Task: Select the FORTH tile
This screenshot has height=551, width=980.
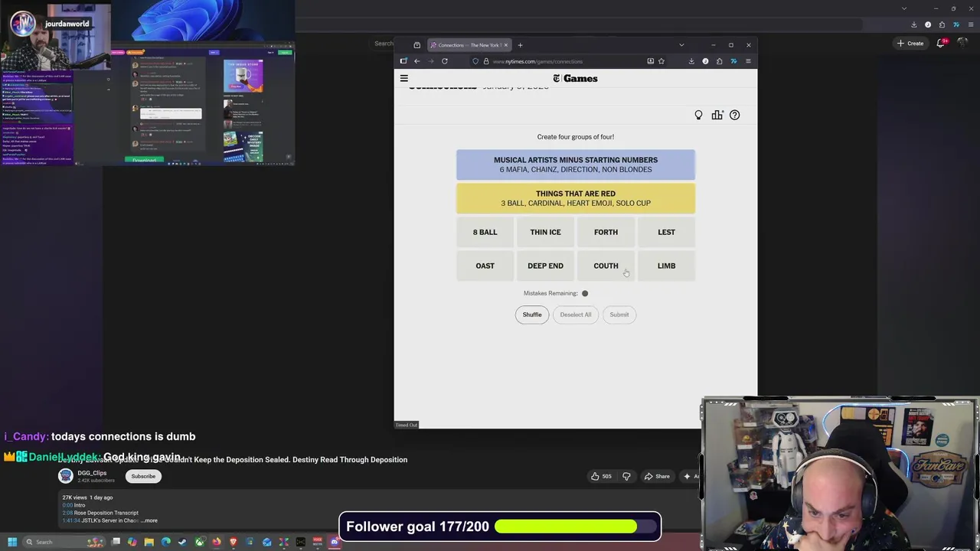Action: tap(606, 232)
